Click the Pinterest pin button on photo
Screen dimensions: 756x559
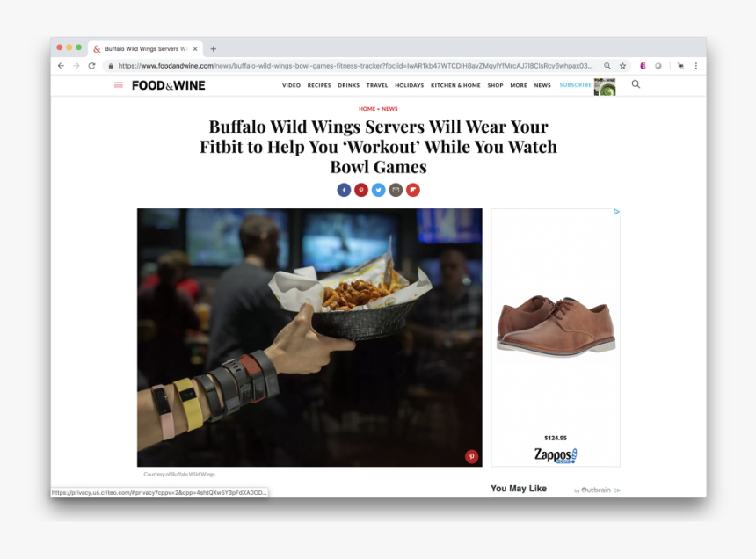[471, 456]
